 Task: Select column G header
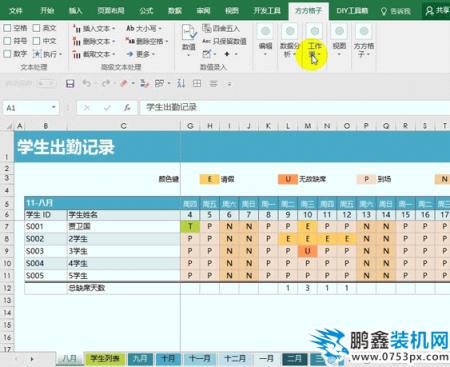[x=190, y=126]
